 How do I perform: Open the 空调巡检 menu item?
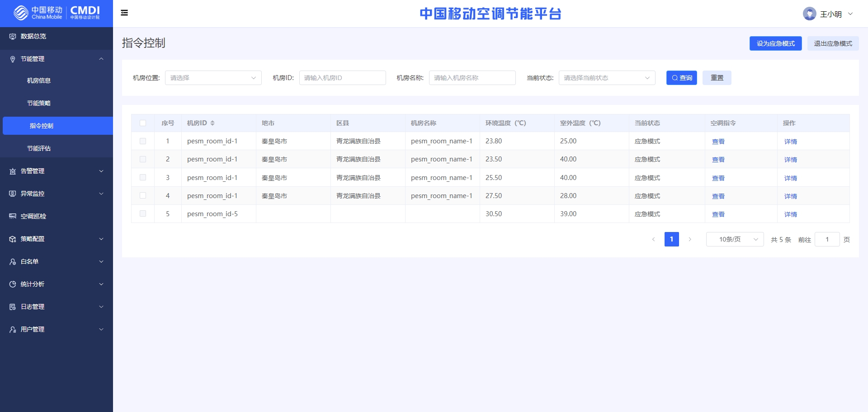point(57,216)
